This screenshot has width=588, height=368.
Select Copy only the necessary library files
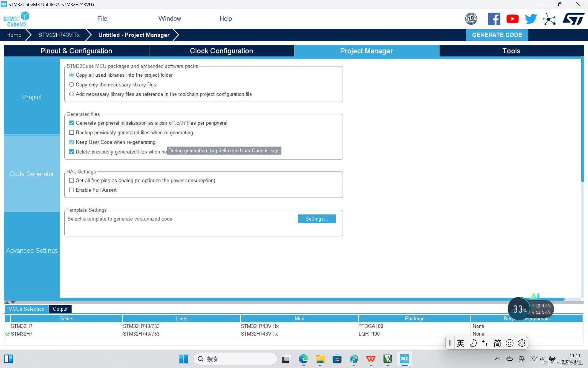coord(72,85)
